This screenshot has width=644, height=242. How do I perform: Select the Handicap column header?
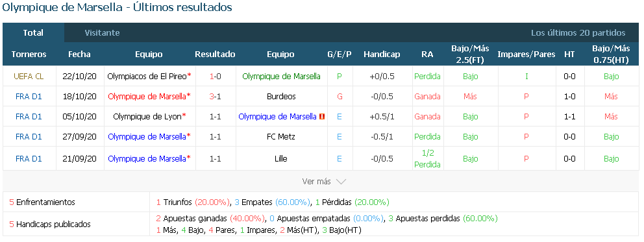click(x=382, y=54)
